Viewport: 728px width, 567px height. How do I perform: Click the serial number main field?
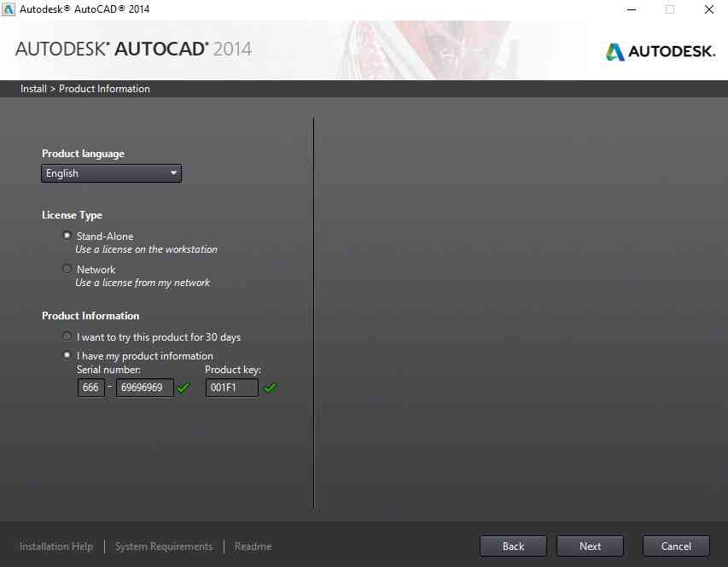[144, 388]
